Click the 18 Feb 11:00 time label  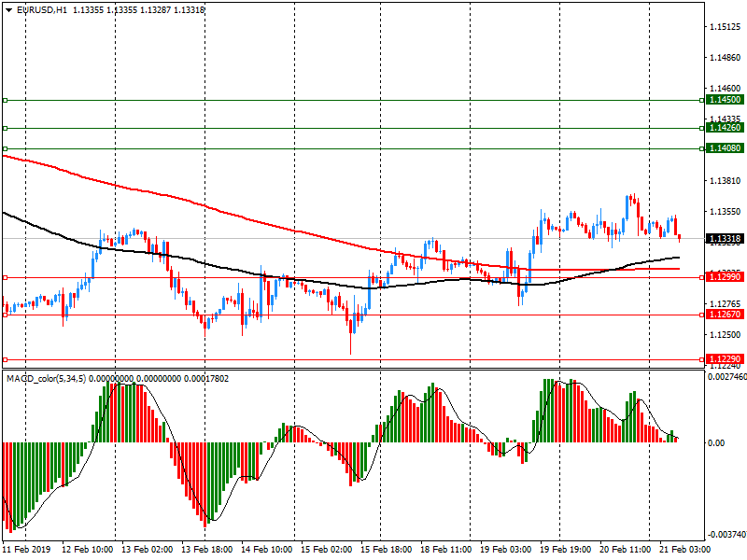point(446,549)
